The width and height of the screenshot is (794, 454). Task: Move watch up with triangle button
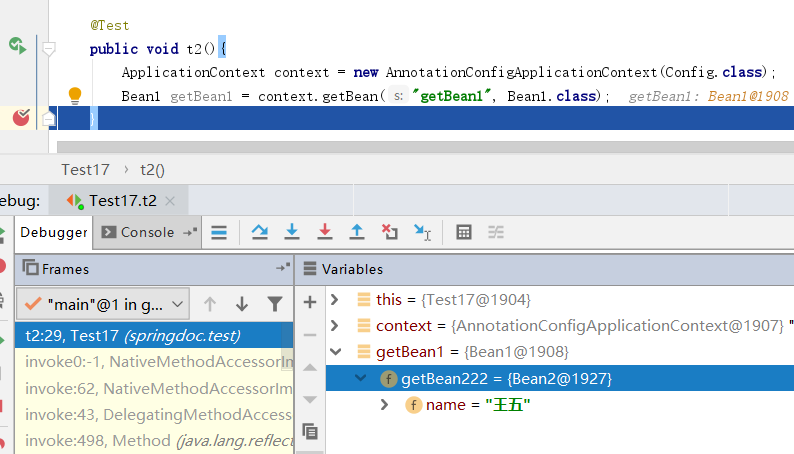click(x=310, y=367)
